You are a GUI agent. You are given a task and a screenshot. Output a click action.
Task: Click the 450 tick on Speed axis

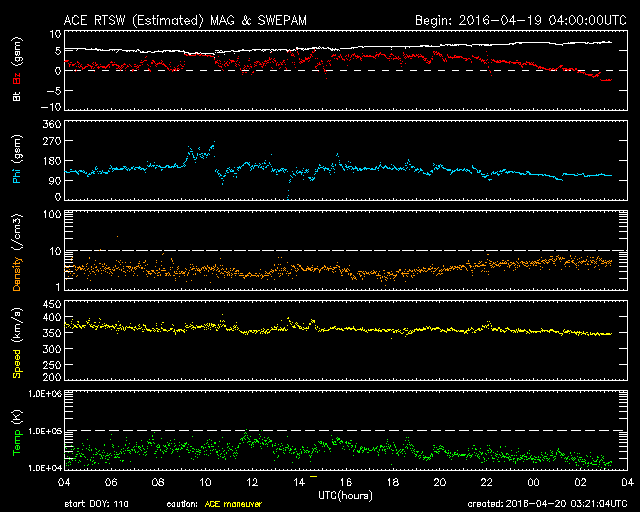[x=52, y=305]
